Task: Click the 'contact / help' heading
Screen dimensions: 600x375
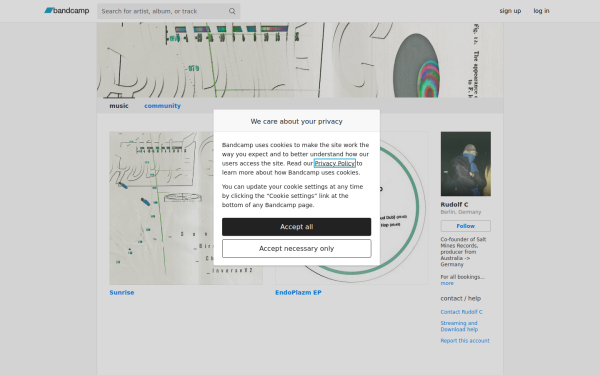Action: (x=461, y=298)
